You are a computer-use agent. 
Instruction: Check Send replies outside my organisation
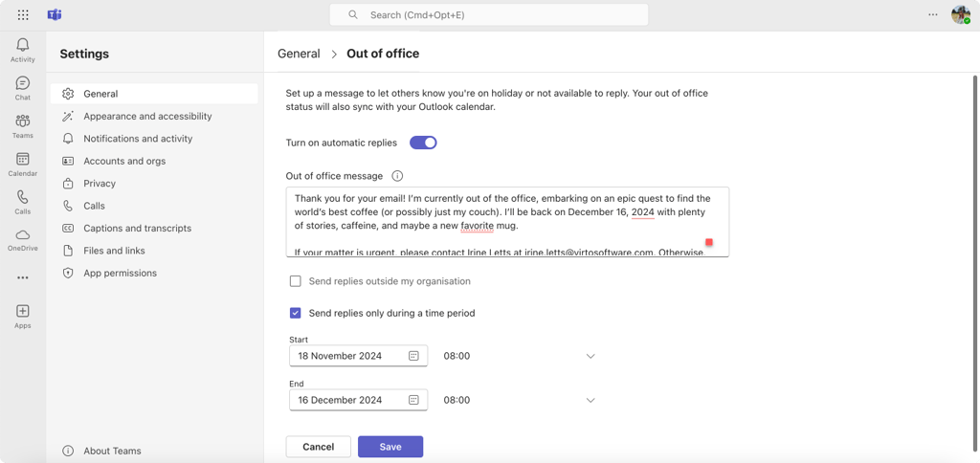click(x=296, y=281)
